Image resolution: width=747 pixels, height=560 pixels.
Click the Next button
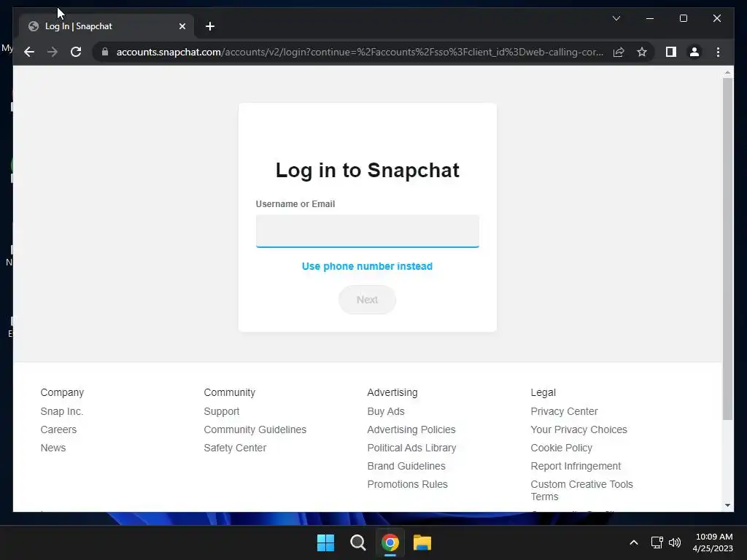368,300
